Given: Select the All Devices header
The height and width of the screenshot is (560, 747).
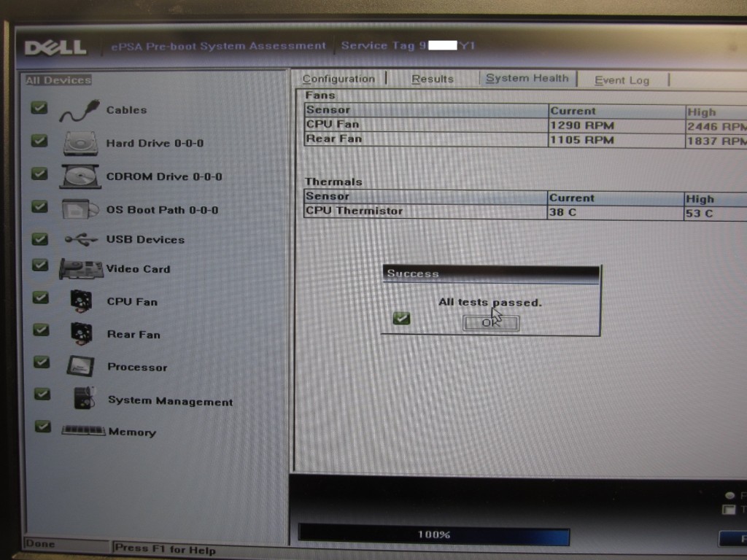Looking at the screenshot, I should [x=58, y=80].
